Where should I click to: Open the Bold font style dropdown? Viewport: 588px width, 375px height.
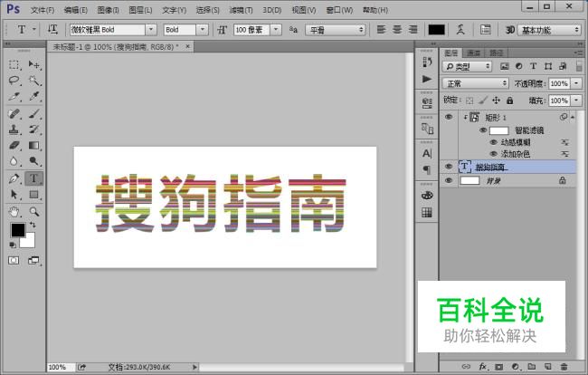point(202,29)
